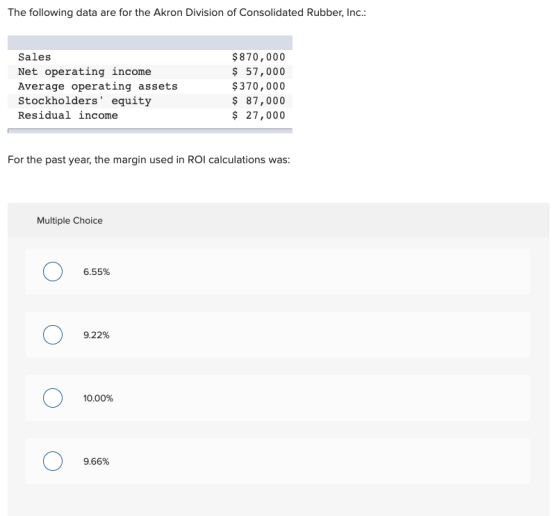Click the $ 57,000 income value
This screenshot has height=516, width=560.
(259, 72)
